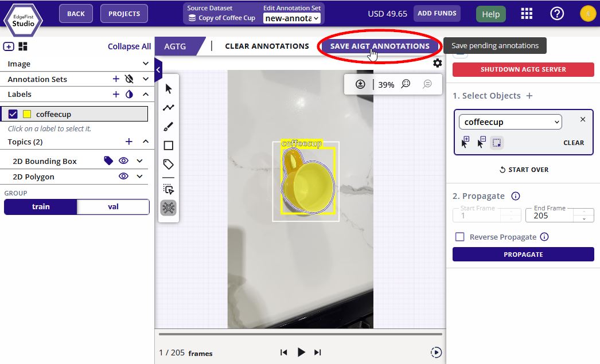
Task: Hide 2D Bounding Box annotations
Action: [123, 161]
